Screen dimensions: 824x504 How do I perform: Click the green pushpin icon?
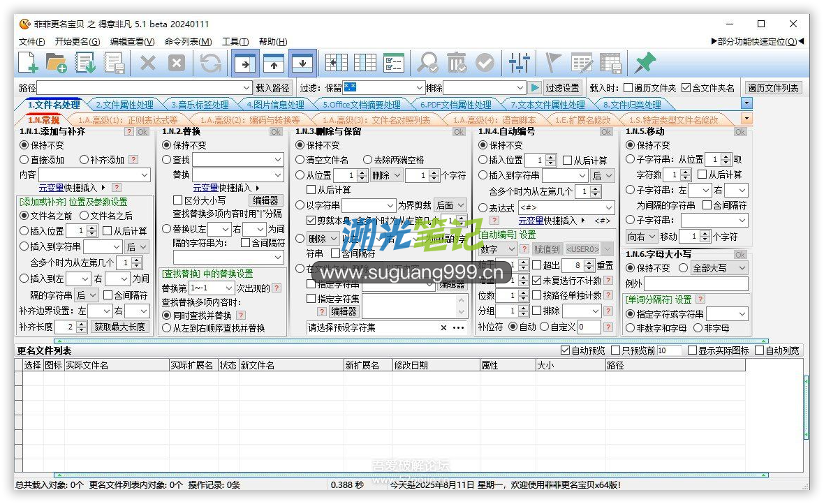click(645, 63)
